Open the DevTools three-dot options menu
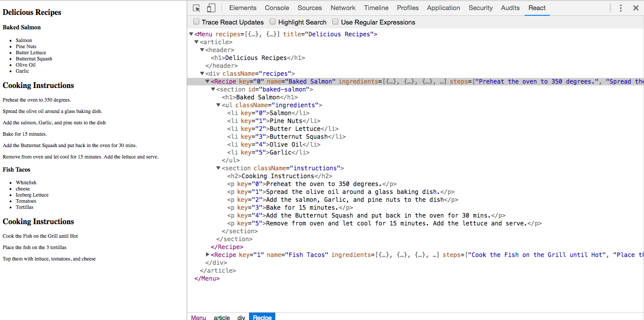This screenshot has height=320, width=644. pos(621,8)
